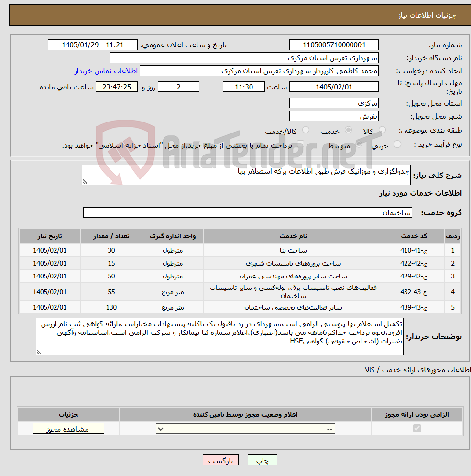This screenshot has width=471, height=476.
Task: Open the permit status dropdown
Action: click(245, 429)
